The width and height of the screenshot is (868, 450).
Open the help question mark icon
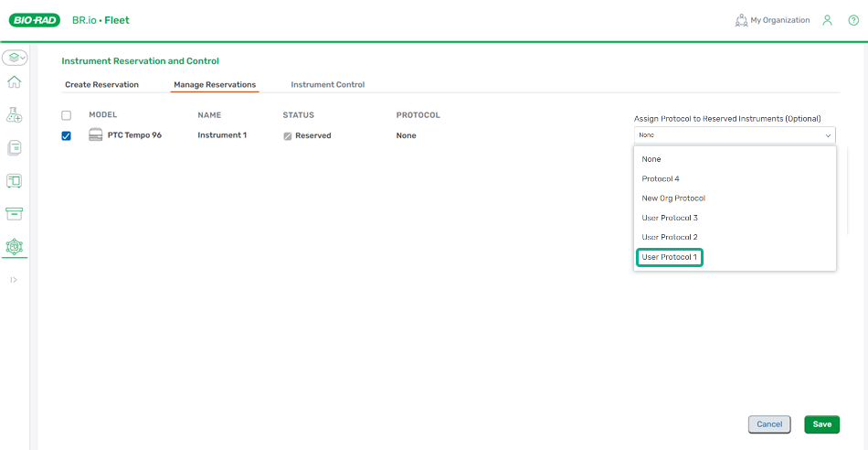852,20
